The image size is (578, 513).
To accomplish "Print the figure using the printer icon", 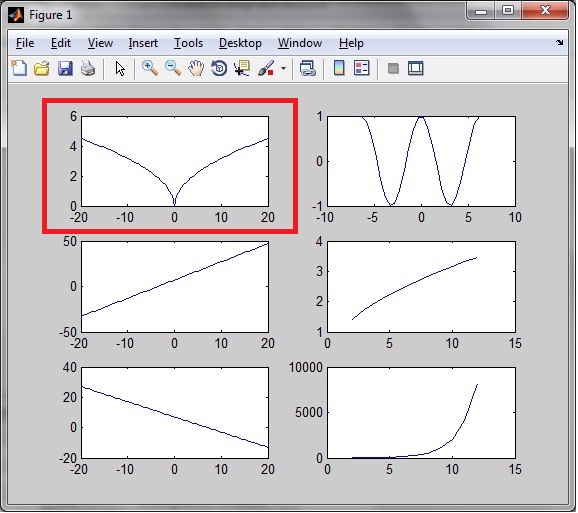I will click(x=88, y=69).
